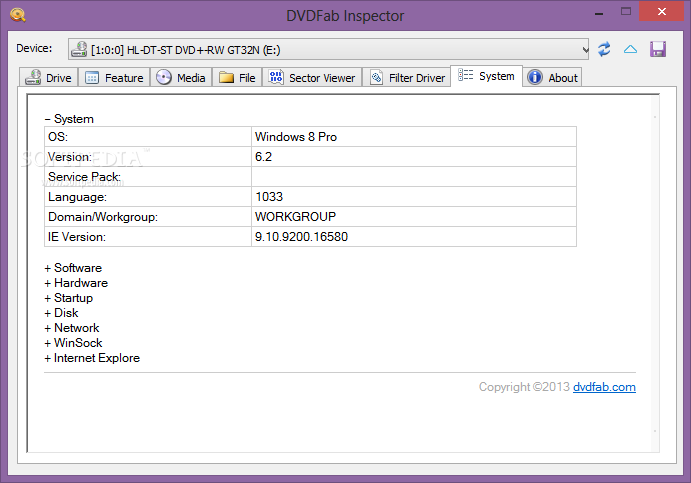The image size is (691, 483).
Task: Expand the Internet Explore section
Action: click(92, 358)
